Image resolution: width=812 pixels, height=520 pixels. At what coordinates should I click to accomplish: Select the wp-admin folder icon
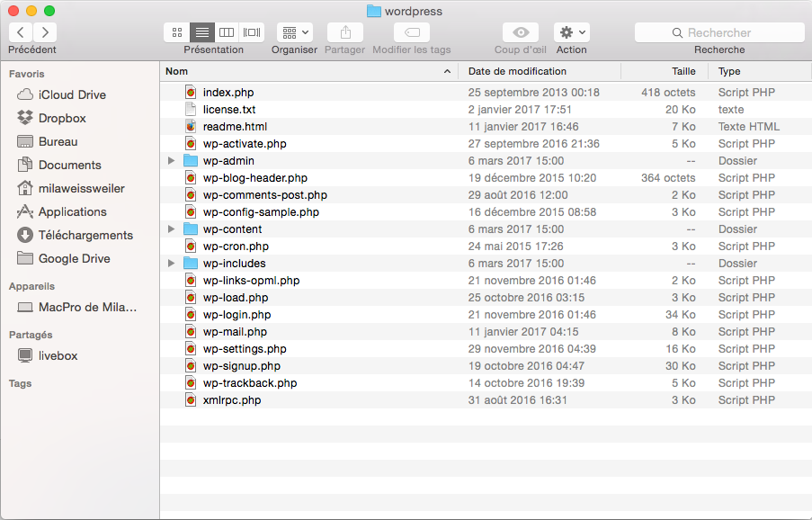[191, 160]
